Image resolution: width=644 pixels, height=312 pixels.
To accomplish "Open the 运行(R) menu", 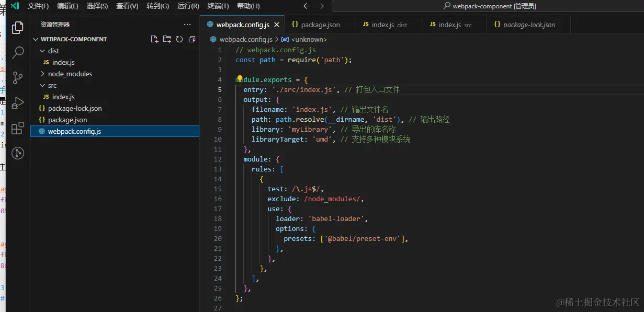I will click(x=188, y=6).
